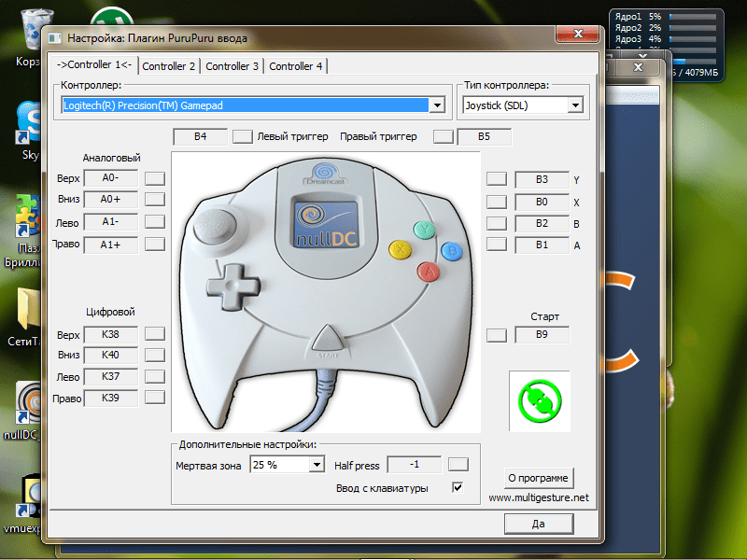Close the background window behind the dialog
Screen dimensions: 747x560
click(638, 67)
